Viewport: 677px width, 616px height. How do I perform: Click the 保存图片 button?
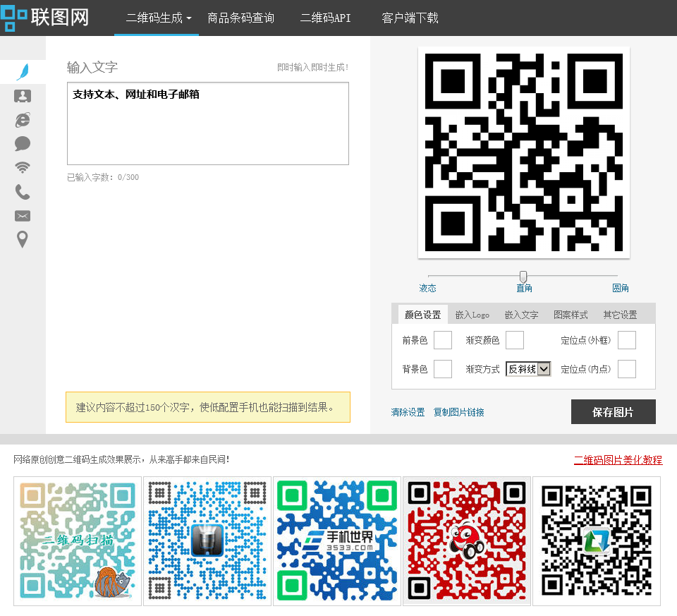pos(613,411)
